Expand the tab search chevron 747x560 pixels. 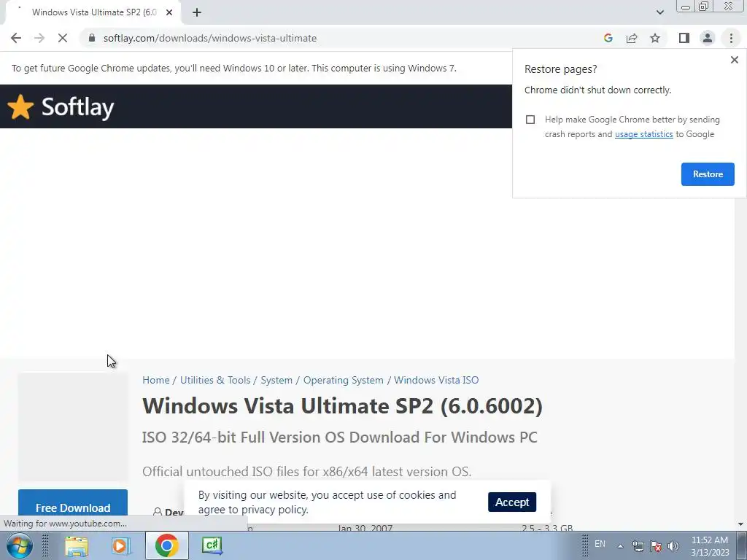click(659, 12)
